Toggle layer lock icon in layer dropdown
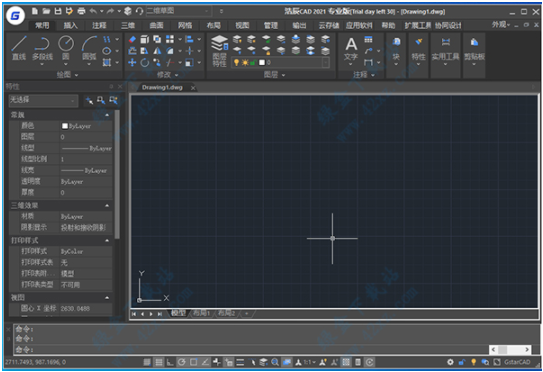The image size is (543, 372). pyautogui.click(x=253, y=62)
